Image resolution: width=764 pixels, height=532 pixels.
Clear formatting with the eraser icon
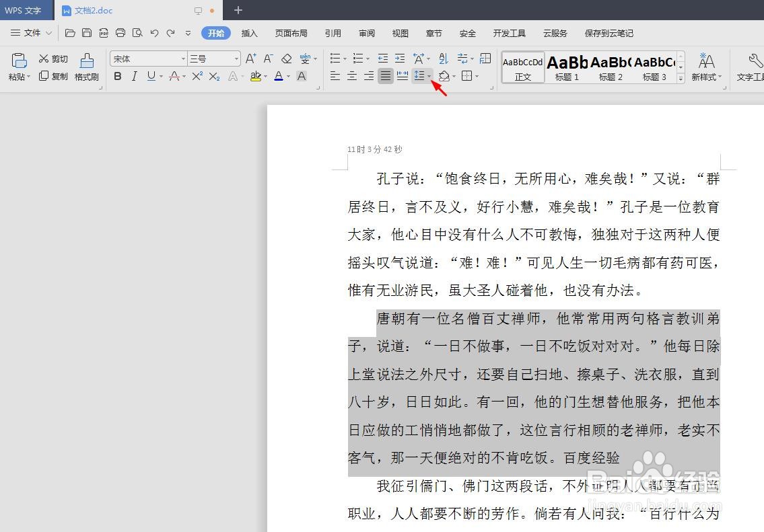coord(287,59)
